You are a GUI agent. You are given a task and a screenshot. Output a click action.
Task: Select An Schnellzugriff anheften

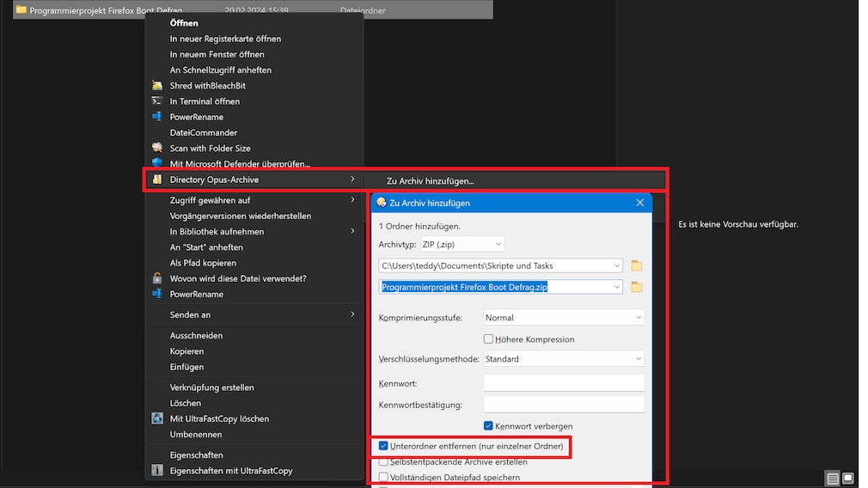(220, 70)
